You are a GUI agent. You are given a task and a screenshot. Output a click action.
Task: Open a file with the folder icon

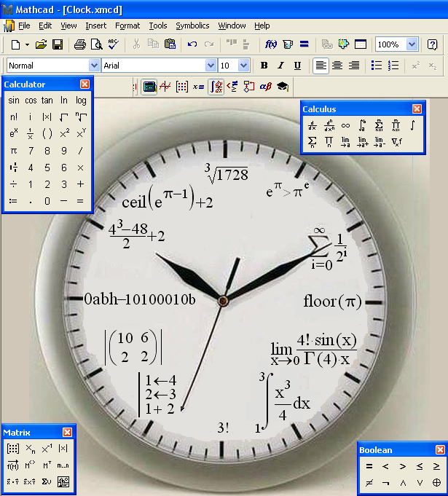[x=41, y=44]
